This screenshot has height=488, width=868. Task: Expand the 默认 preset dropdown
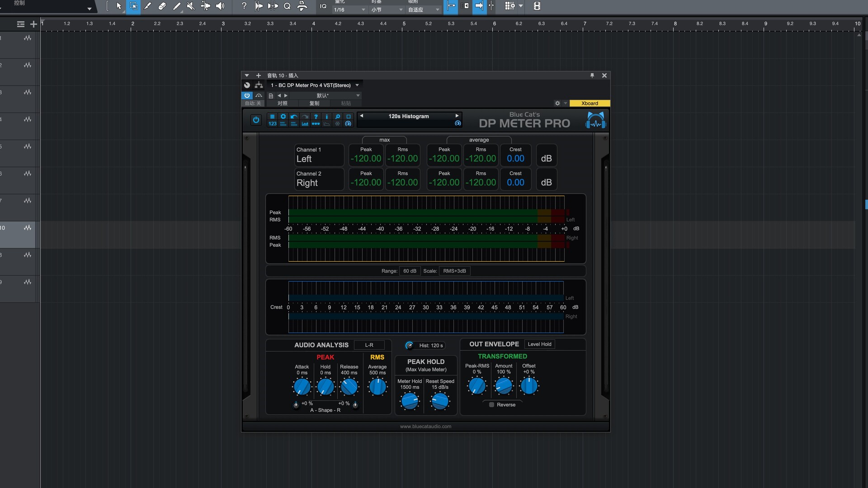click(358, 95)
